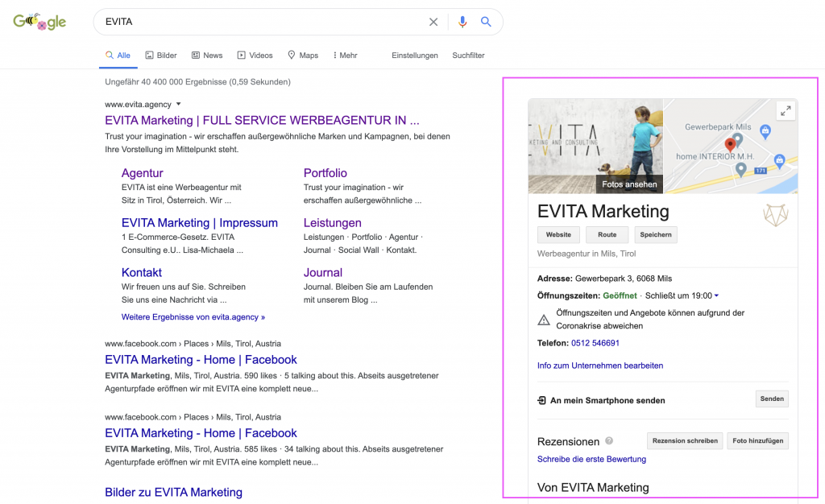This screenshot has width=825, height=504.
Task: Click the Website button for EVITA Marketing
Action: click(x=558, y=235)
